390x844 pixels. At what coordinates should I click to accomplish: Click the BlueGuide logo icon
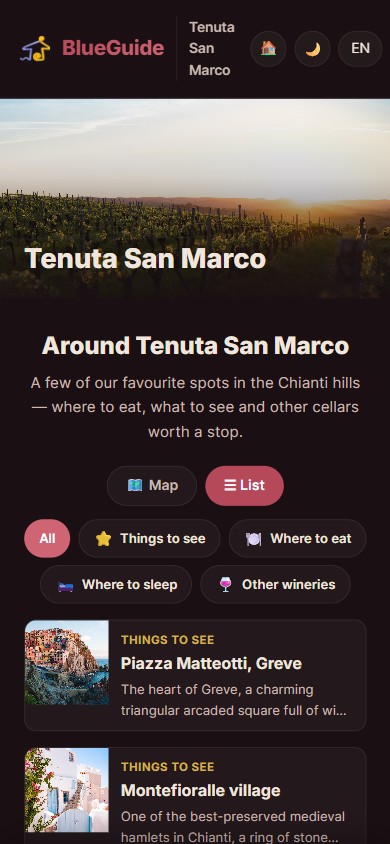[35, 48]
